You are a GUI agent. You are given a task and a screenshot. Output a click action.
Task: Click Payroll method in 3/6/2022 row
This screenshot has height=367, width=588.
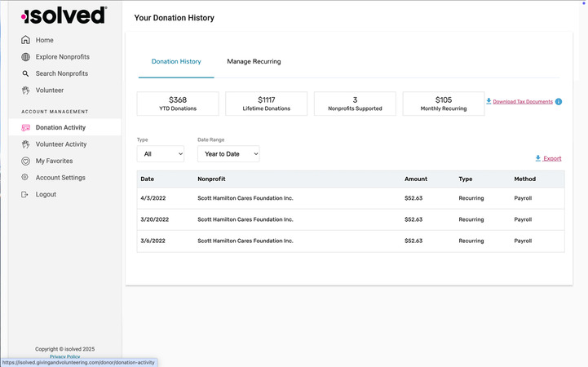523,241
